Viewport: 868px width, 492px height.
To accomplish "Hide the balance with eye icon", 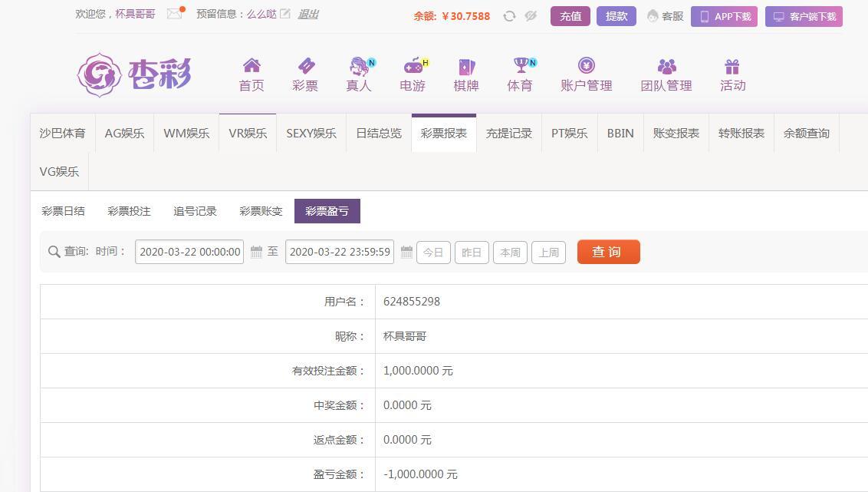I will [x=531, y=16].
